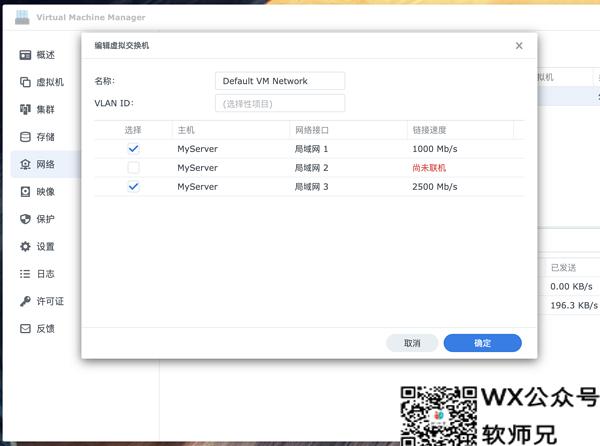Click the 存储 storage icon
This screenshot has height=446, width=600.
click(x=26, y=137)
